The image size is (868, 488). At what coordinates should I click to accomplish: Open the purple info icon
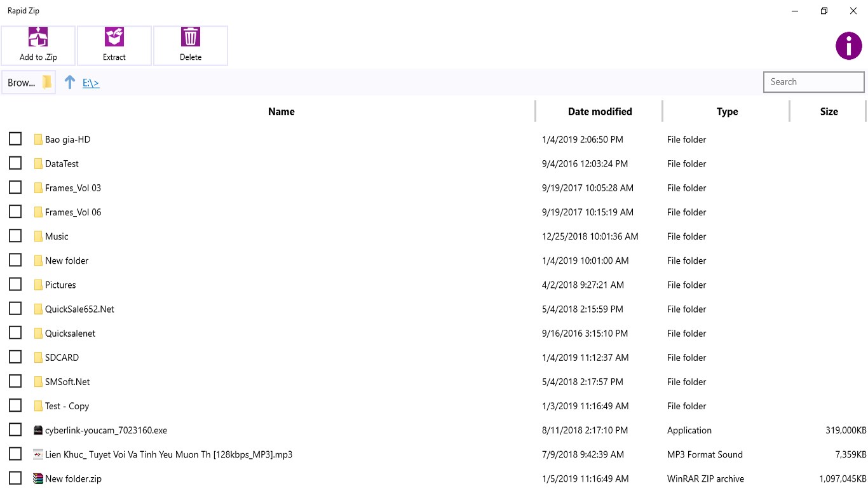pos(849,46)
